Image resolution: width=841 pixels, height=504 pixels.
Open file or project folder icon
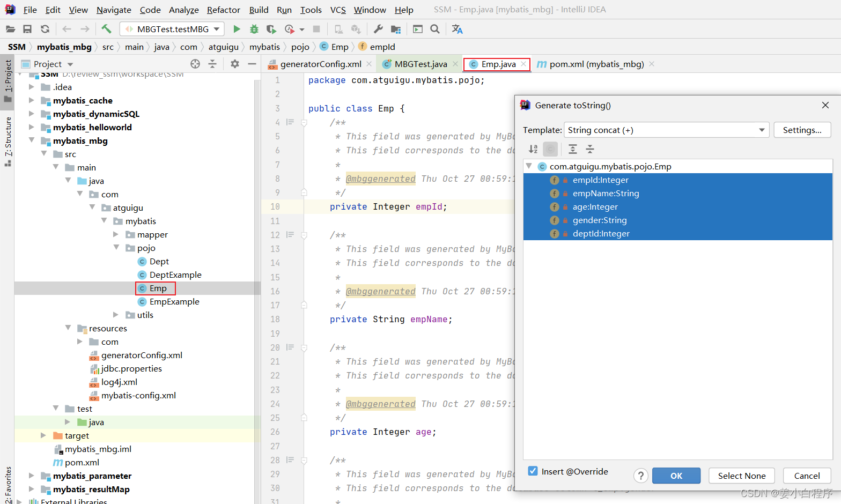coord(10,29)
